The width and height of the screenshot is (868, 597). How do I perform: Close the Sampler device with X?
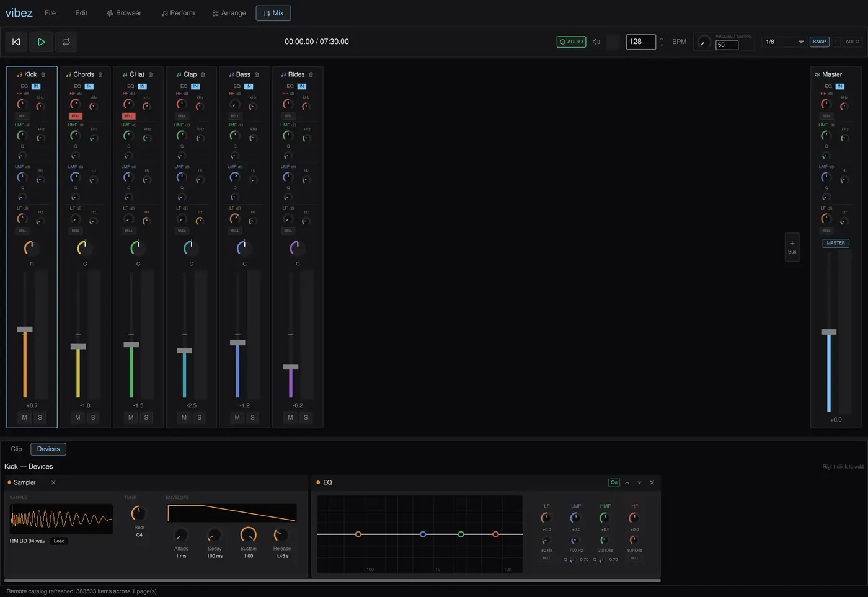click(53, 482)
